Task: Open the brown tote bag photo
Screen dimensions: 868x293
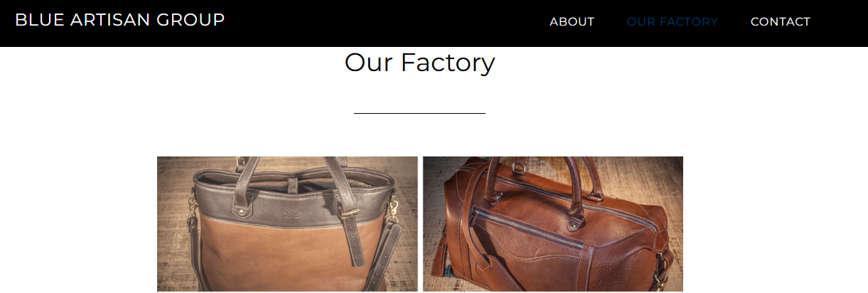Action: tap(287, 224)
